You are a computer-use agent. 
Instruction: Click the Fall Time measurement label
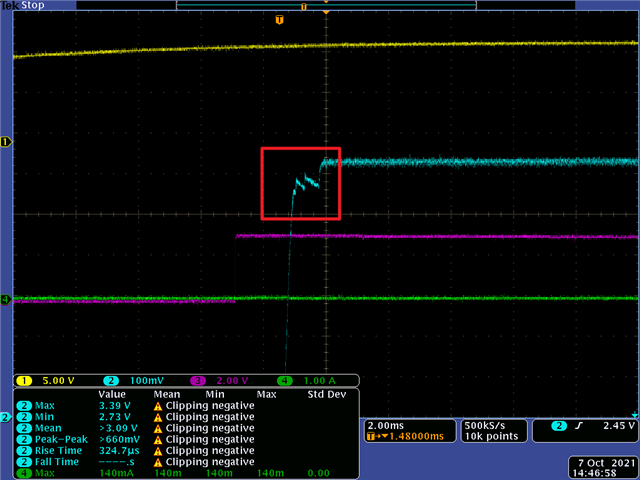coord(57,462)
